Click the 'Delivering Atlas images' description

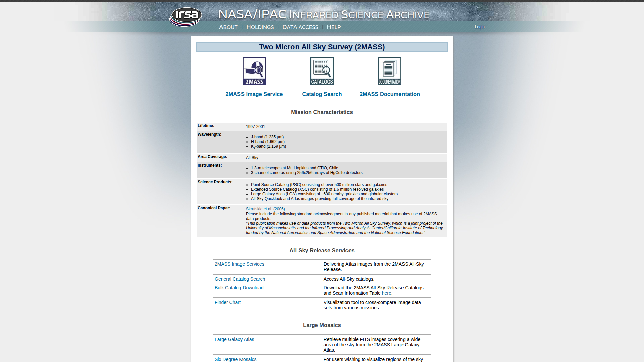[x=374, y=267]
